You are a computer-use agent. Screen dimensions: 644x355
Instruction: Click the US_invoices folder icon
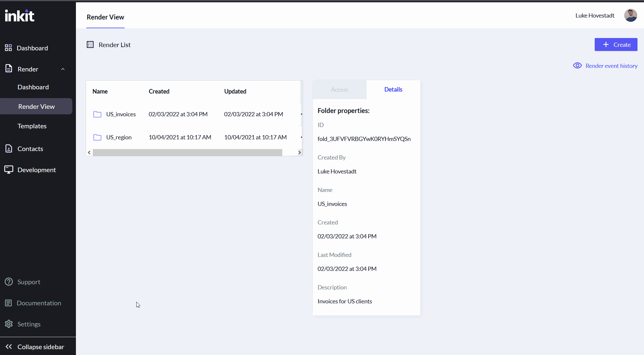point(97,114)
